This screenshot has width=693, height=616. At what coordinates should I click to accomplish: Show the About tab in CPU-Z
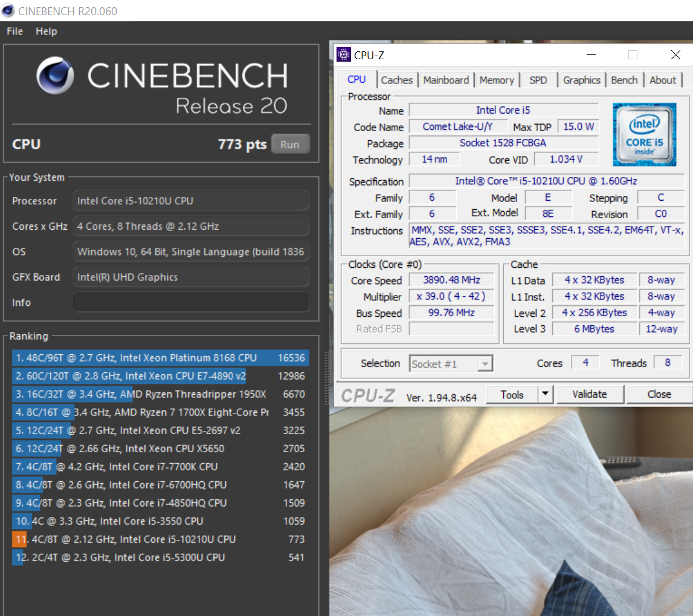663,80
